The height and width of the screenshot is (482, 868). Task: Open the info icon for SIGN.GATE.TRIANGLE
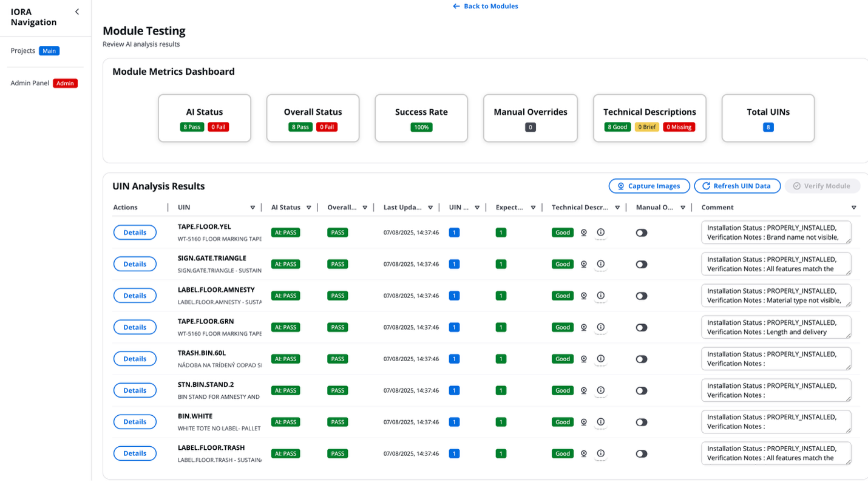pos(600,264)
